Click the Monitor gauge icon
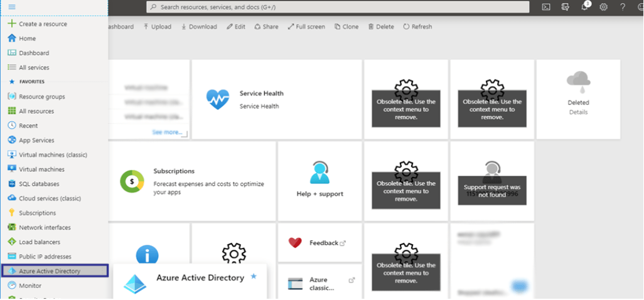 point(12,285)
